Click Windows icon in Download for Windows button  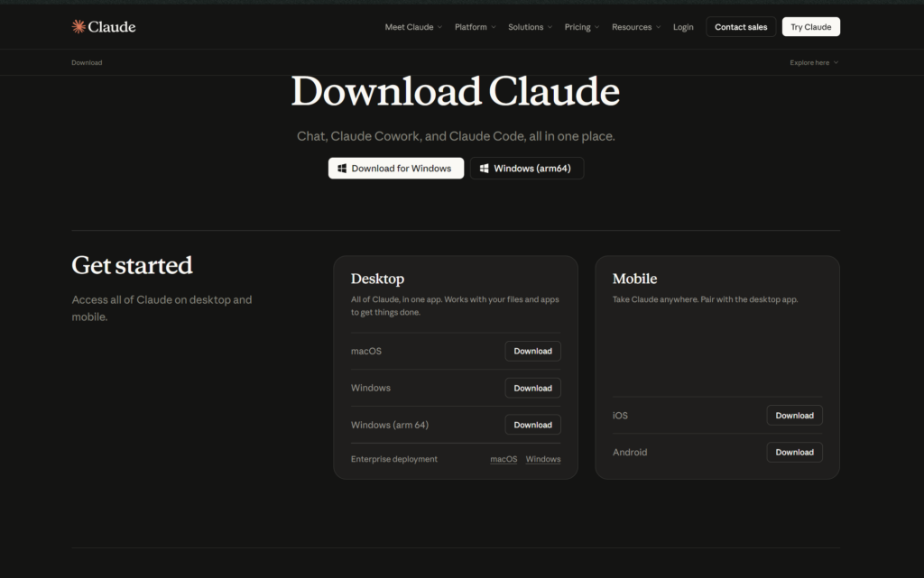342,169
